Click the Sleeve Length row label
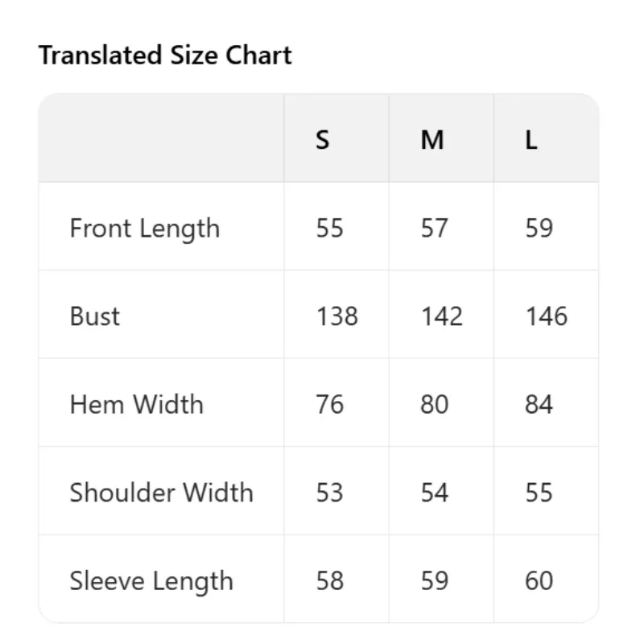 [x=151, y=580]
